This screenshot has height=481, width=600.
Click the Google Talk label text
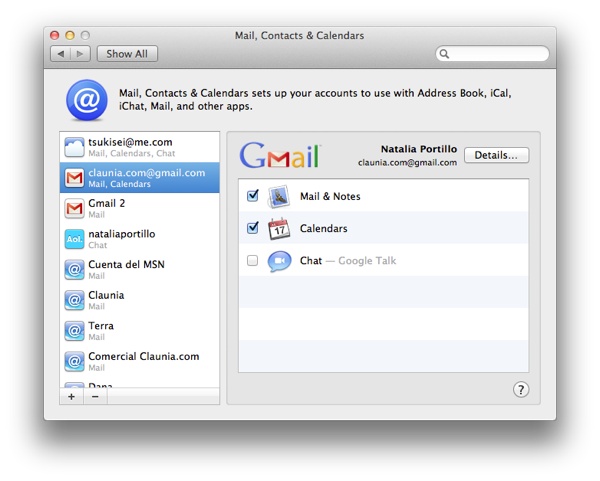[x=367, y=261]
